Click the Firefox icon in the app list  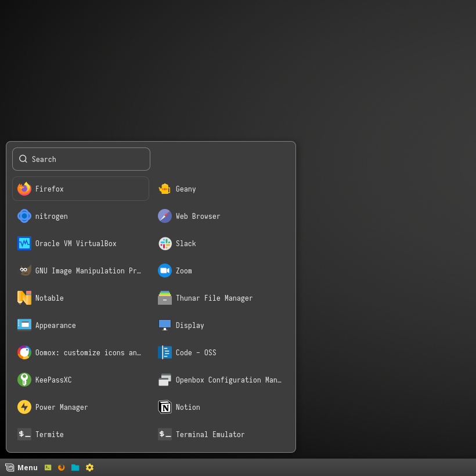click(x=24, y=189)
